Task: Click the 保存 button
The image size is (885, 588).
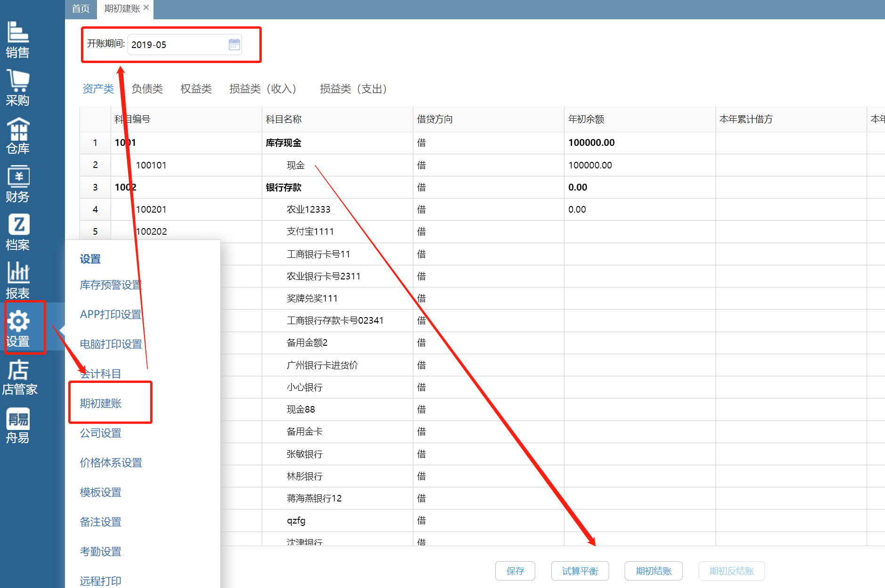Action: point(515,571)
